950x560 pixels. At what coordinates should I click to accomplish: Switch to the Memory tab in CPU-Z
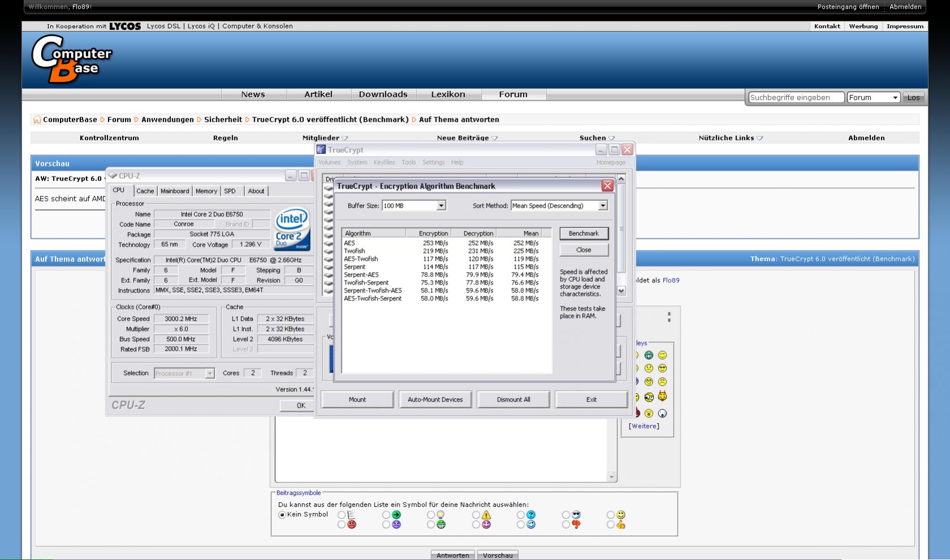click(207, 191)
